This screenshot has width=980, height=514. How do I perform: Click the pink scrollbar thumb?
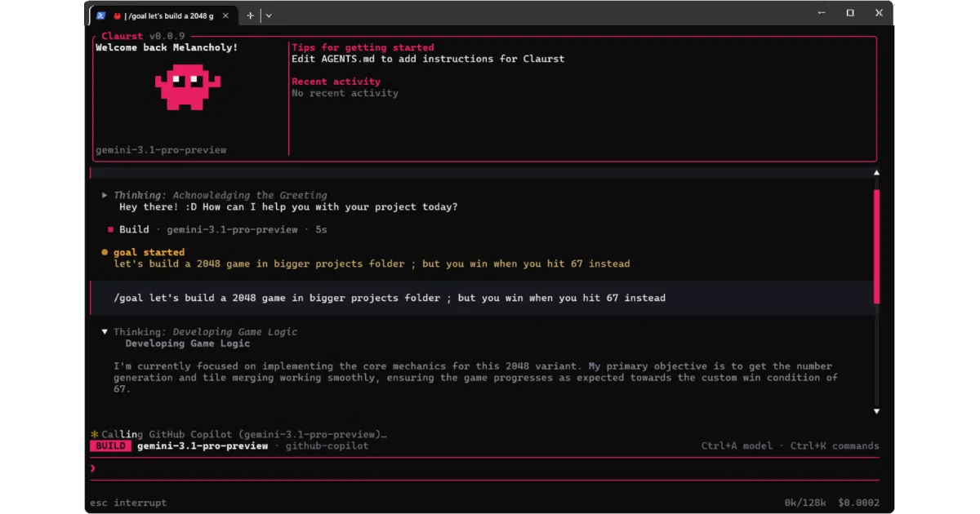(x=877, y=246)
